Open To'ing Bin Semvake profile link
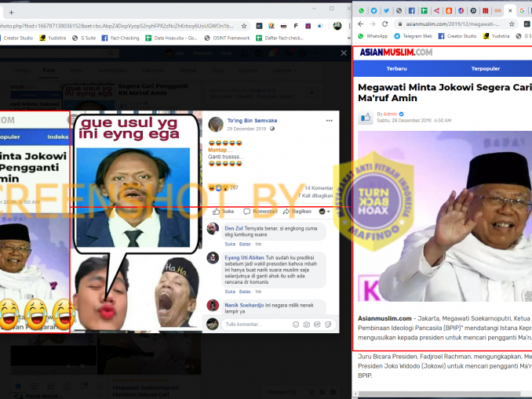The image size is (532, 399). [252, 121]
